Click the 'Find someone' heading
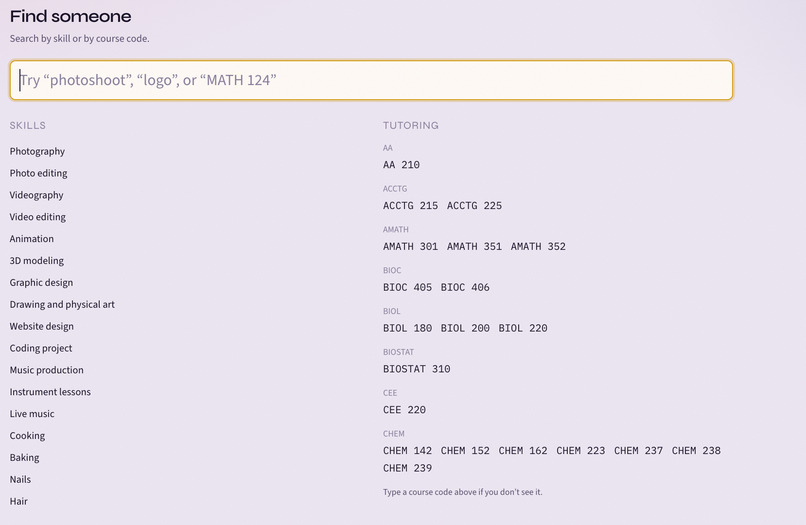The image size is (806, 525). 70,16
